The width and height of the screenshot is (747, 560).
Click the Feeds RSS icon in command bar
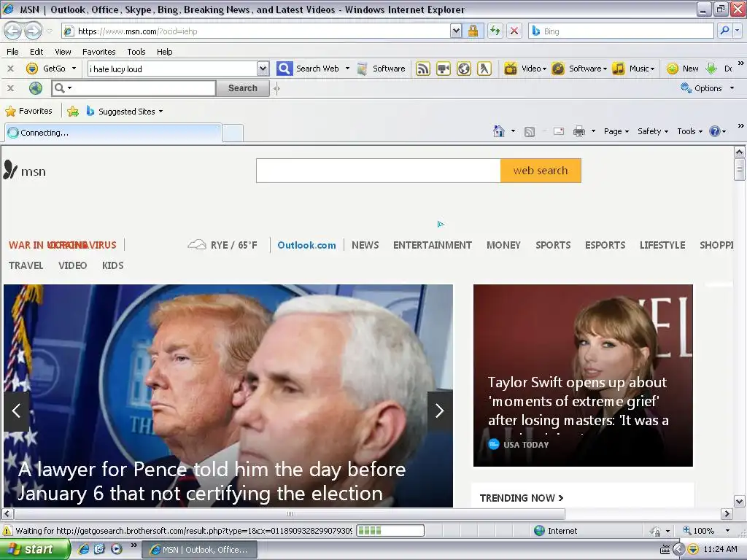[530, 131]
